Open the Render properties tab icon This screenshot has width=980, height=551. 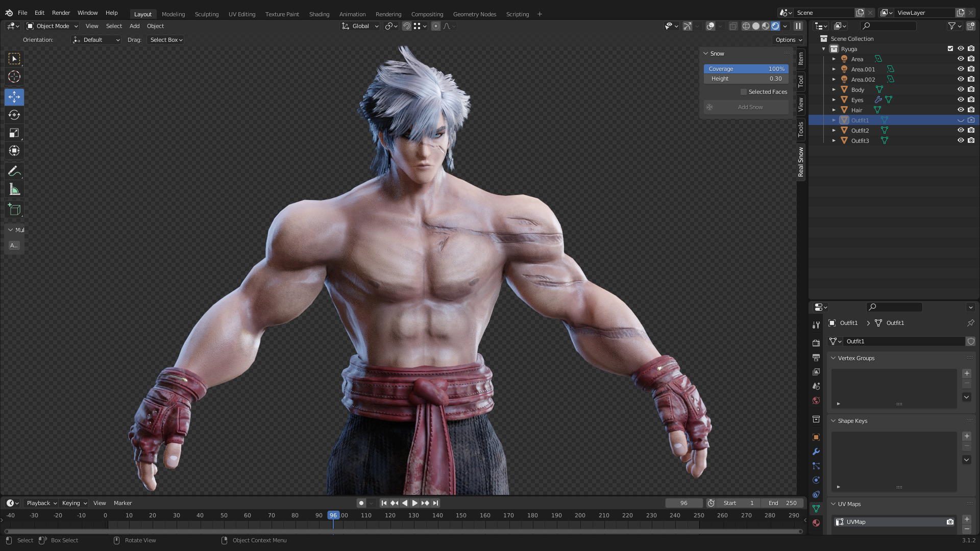click(816, 343)
